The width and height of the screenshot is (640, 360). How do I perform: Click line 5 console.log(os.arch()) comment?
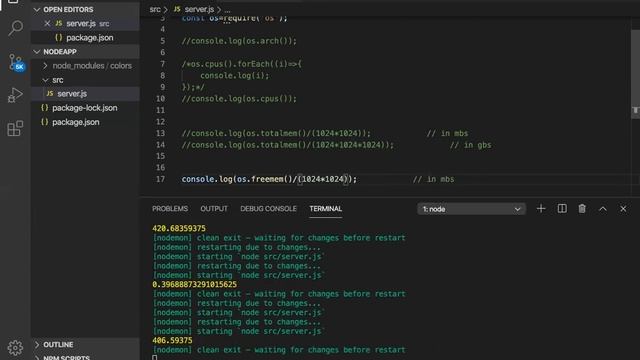pos(239,41)
